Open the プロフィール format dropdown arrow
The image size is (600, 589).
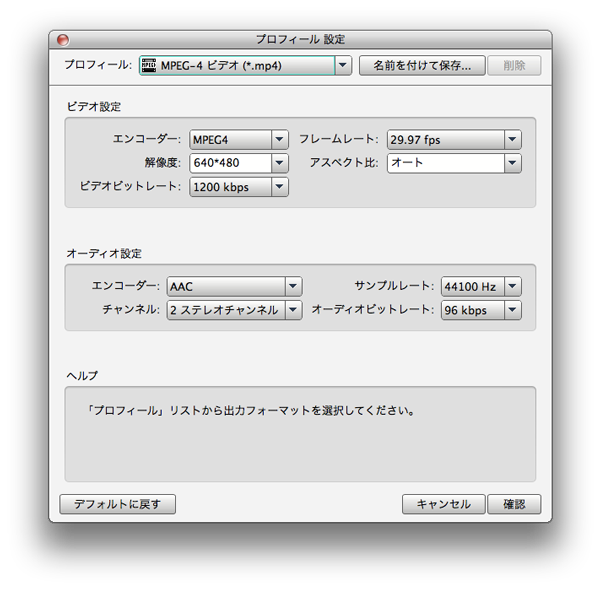pos(343,65)
